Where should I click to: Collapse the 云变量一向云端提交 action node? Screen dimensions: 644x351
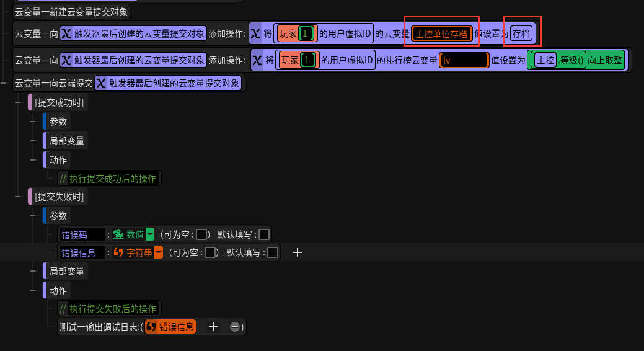[x=3, y=84]
